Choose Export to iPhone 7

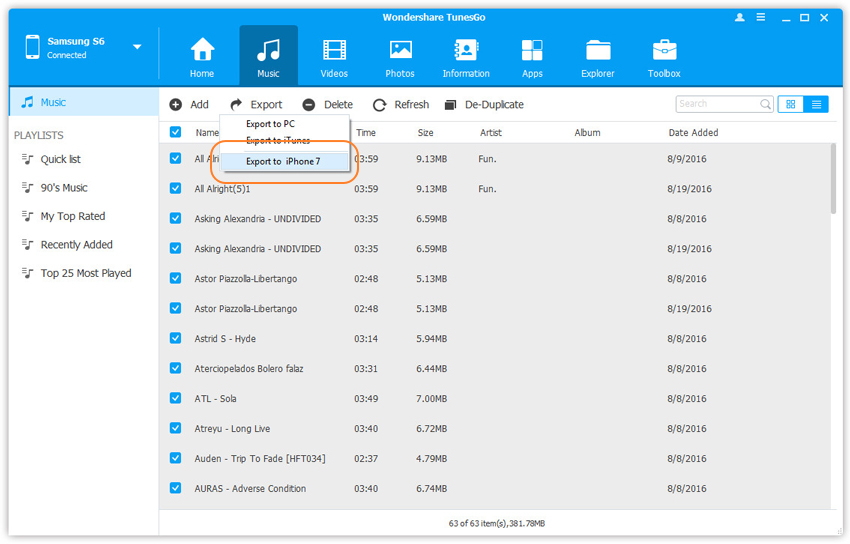[283, 161]
